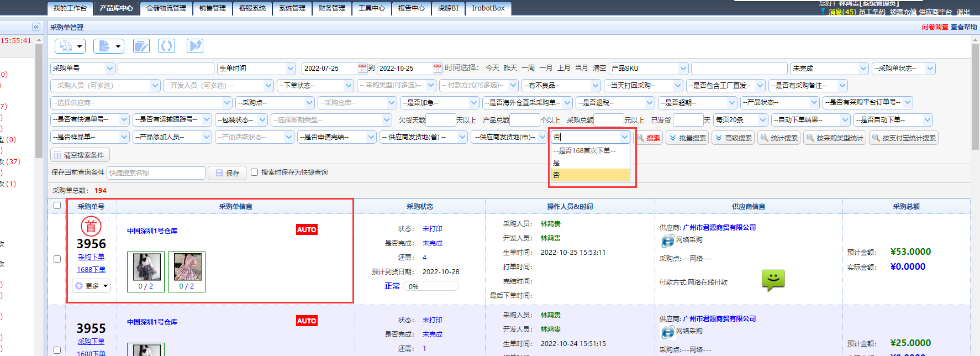The image size is (980, 356).
Task: Click the 高级搜索 advanced search button
Action: coord(733,138)
